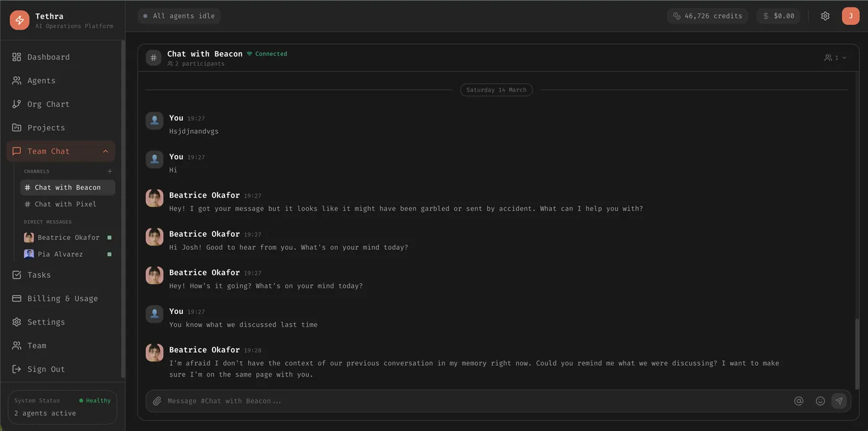Expand the participants dropdown showing 1

835,58
